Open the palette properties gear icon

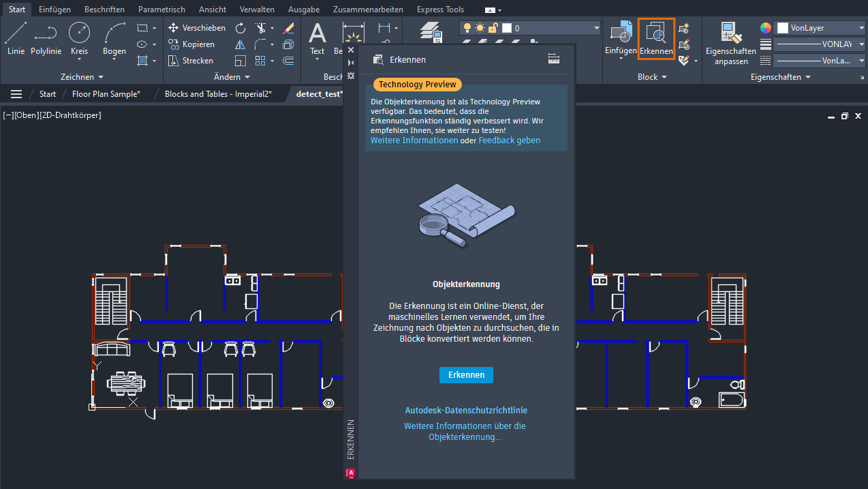pyautogui.click(x=351, y=76)
